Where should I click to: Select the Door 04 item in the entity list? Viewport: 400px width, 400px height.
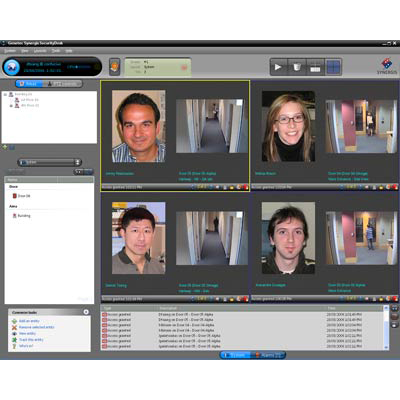(x=21, y=196)
